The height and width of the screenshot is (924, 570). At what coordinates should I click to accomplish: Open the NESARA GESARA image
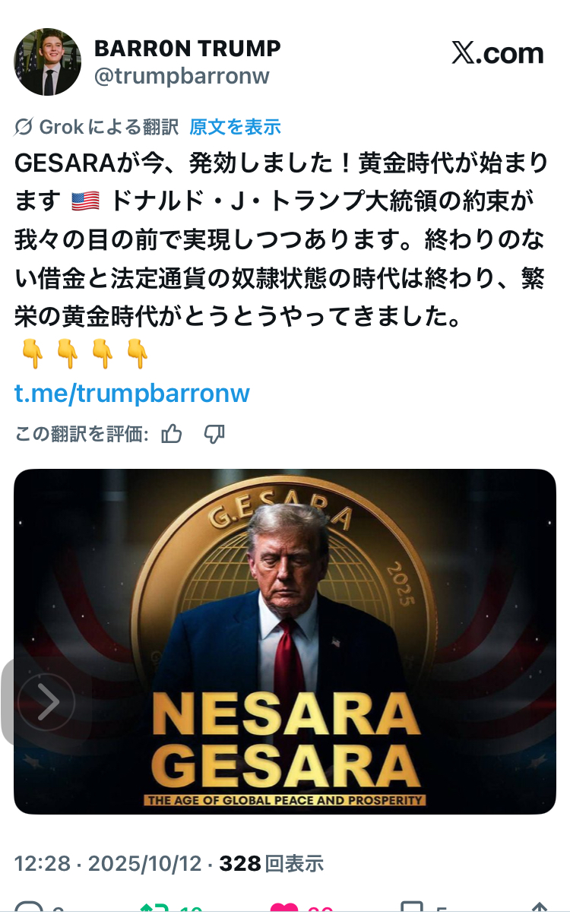coord(285,641)
